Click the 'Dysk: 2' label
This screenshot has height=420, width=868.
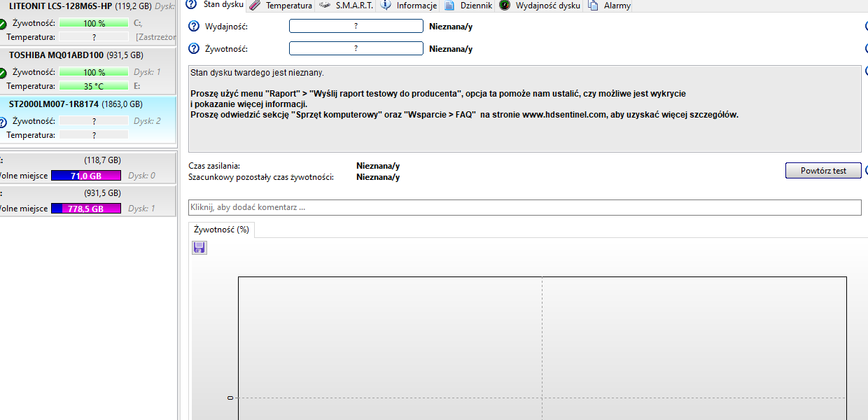pyautogui.click(x=147, y=121)
